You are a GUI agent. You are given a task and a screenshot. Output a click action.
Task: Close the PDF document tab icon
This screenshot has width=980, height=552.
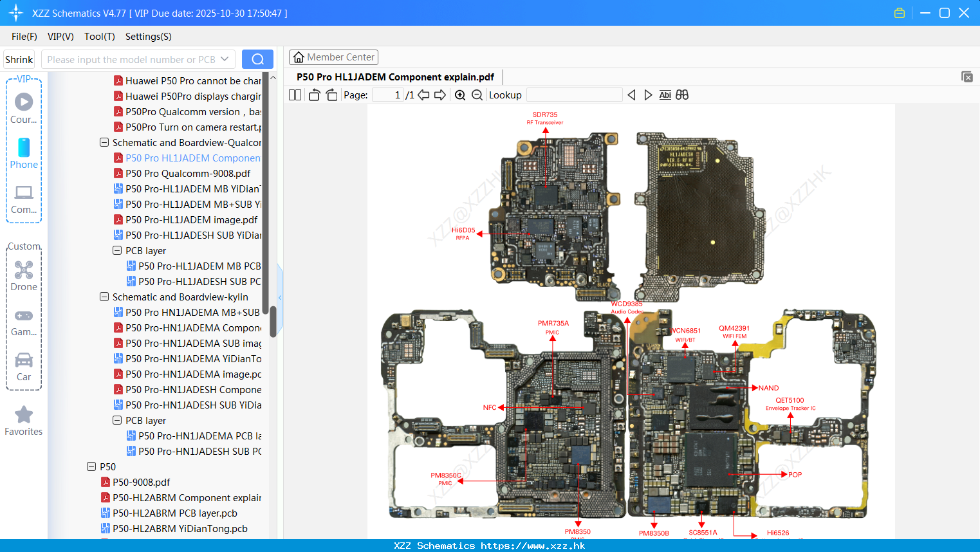(967, 77)
